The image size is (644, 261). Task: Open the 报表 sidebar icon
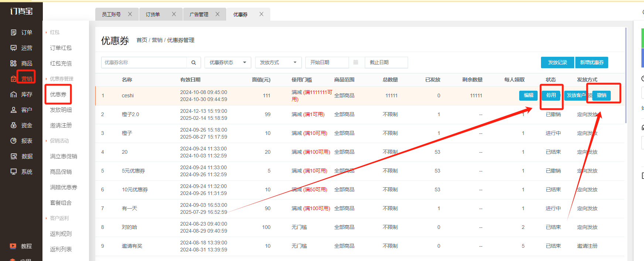tap(14, 141)
